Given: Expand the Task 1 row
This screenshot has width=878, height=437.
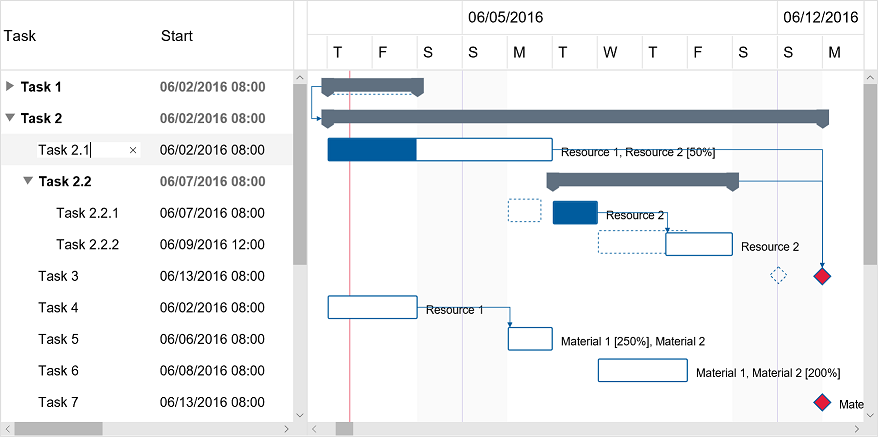Looking at the screenshot, I should (x=10, y=87).
